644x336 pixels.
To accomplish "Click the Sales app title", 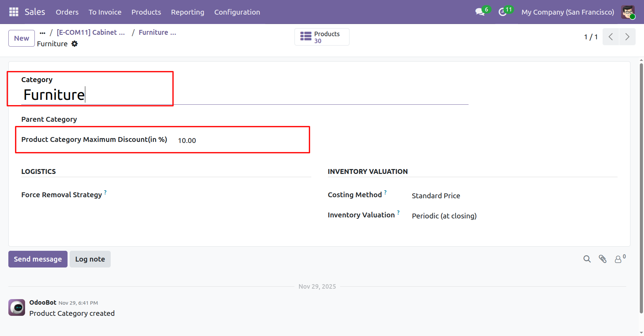I will [x=35, y=12].
